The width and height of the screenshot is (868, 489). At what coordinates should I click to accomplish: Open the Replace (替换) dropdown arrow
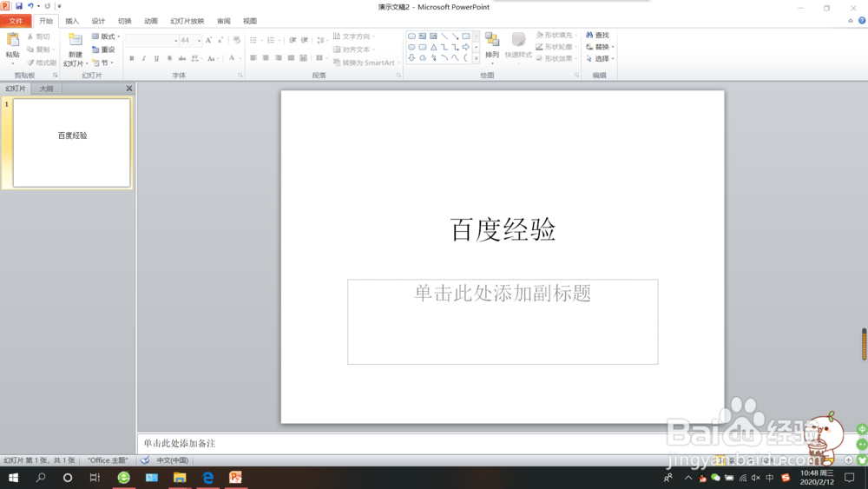[x=613, y=47]
